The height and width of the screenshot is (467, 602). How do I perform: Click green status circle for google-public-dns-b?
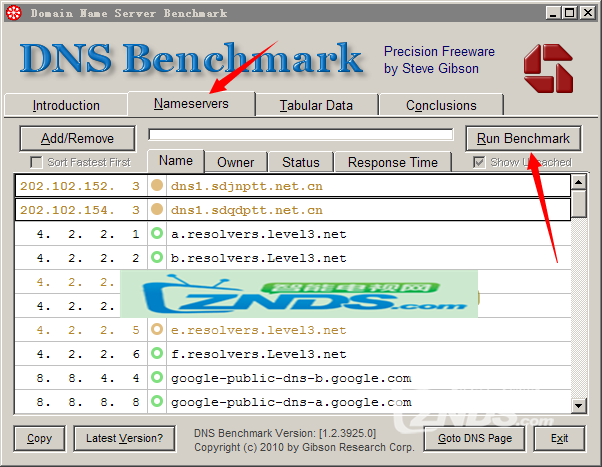157,378
